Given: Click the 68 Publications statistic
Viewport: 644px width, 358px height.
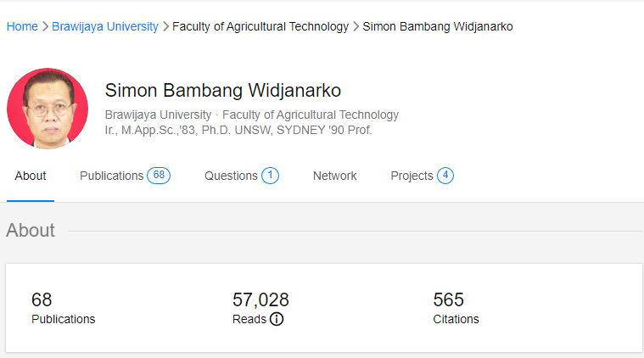Looking at the screenshot, I should click(x=63, y=308).
